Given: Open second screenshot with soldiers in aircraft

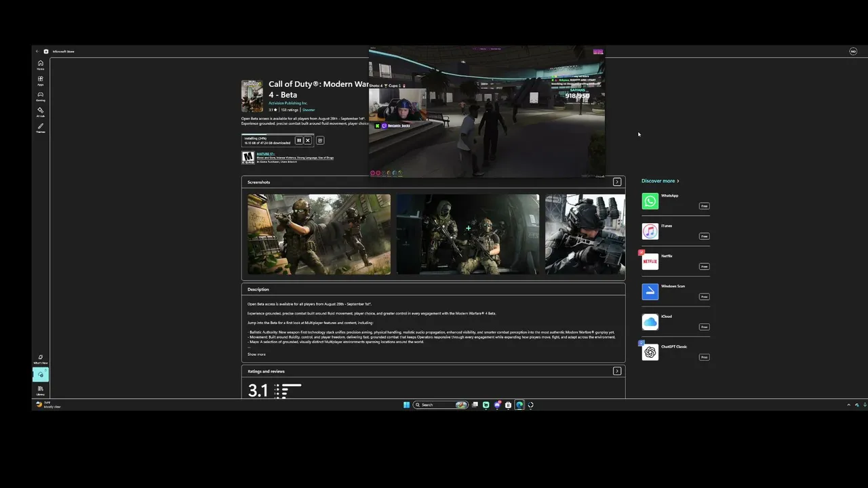Looking at the screenshot, I should click(x=468, y=235).
